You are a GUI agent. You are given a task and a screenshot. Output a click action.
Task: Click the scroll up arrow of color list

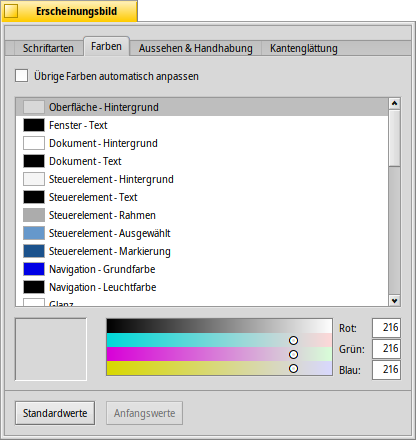point(395,104)
